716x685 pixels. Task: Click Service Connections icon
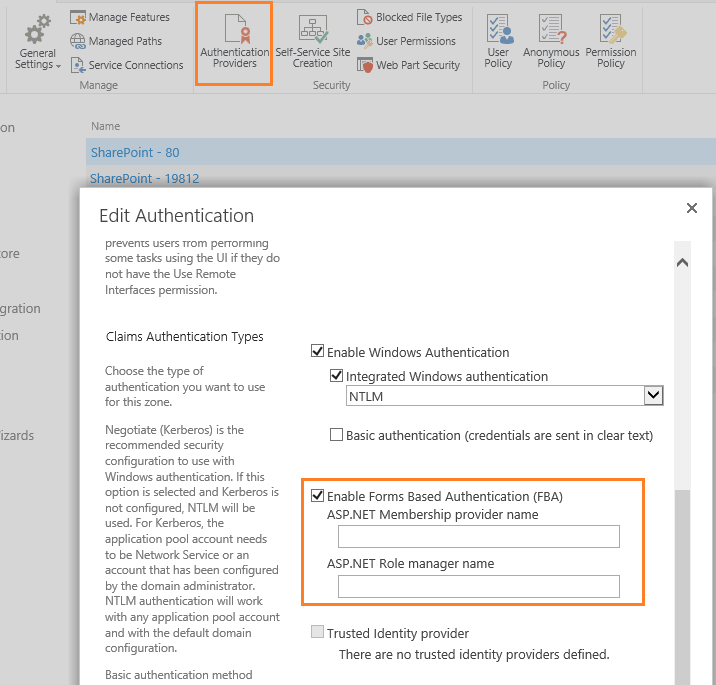78,65
